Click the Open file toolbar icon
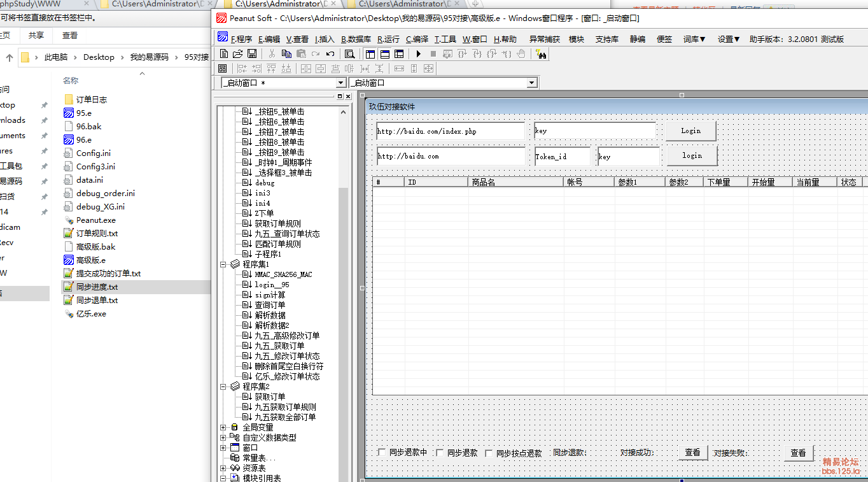Image resolution: width=868 pixels, height=482 pixels. [x=237, y=54]
